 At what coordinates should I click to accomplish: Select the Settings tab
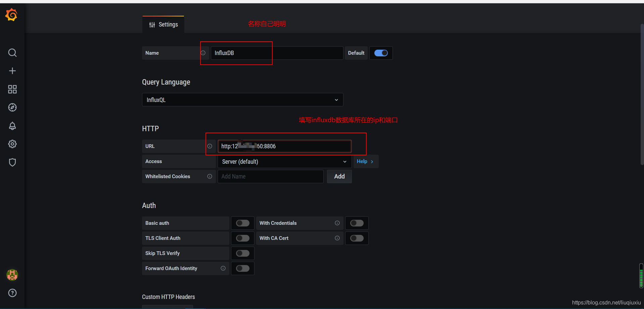pyautogui.click(x=163, y=24)
